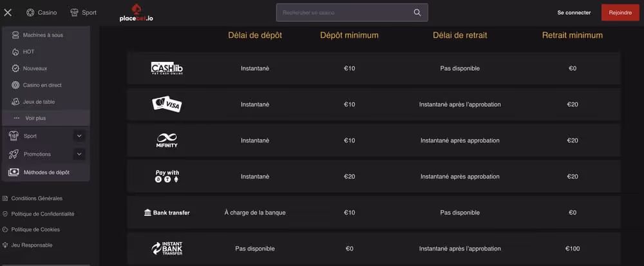The image size is (644, 266).
Task: Select the Visa card payment logo
Action: 167,104
